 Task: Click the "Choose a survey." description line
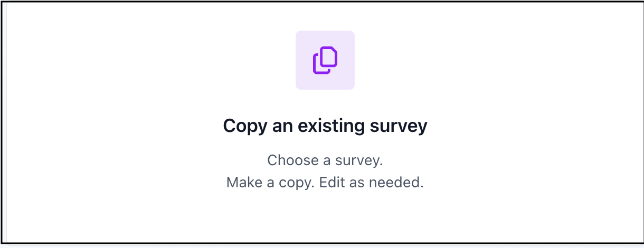pyautogui.click(x=325, y=160)
